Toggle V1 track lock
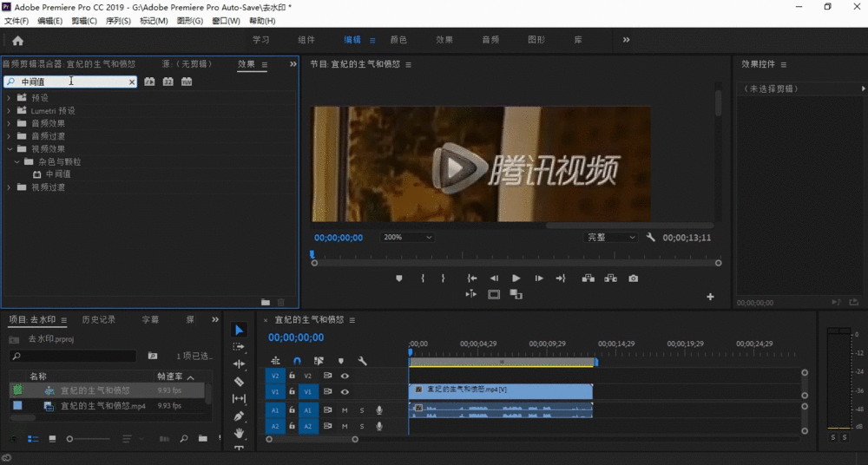The height and width of the screenshot is (465, 868). pyautogui.click(x=292, y=391)
